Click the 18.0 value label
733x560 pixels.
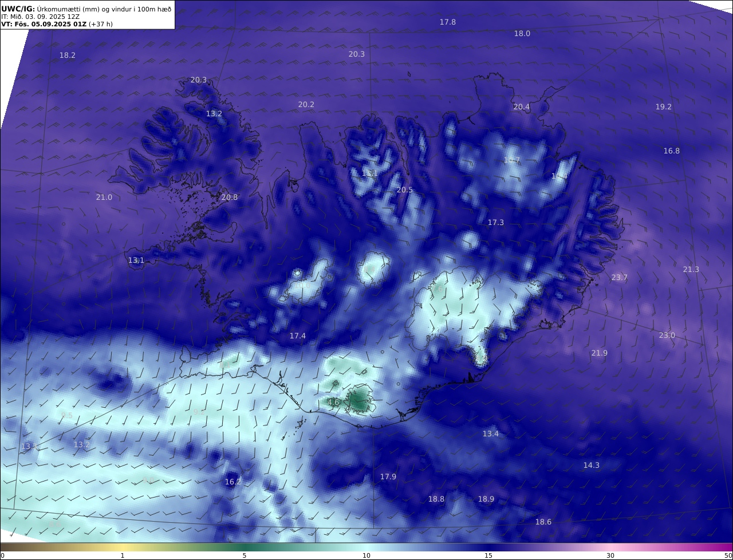tap(522, 33)
